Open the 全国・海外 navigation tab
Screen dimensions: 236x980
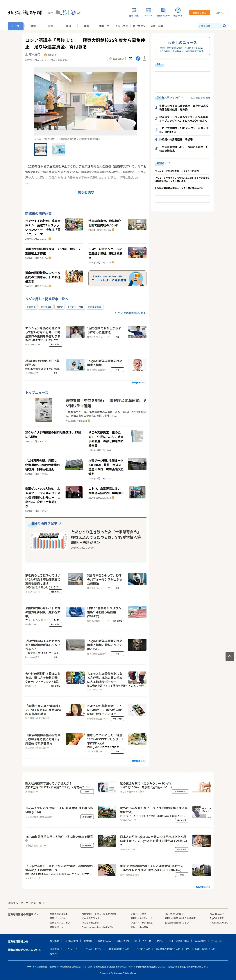[x=157, y=26]
